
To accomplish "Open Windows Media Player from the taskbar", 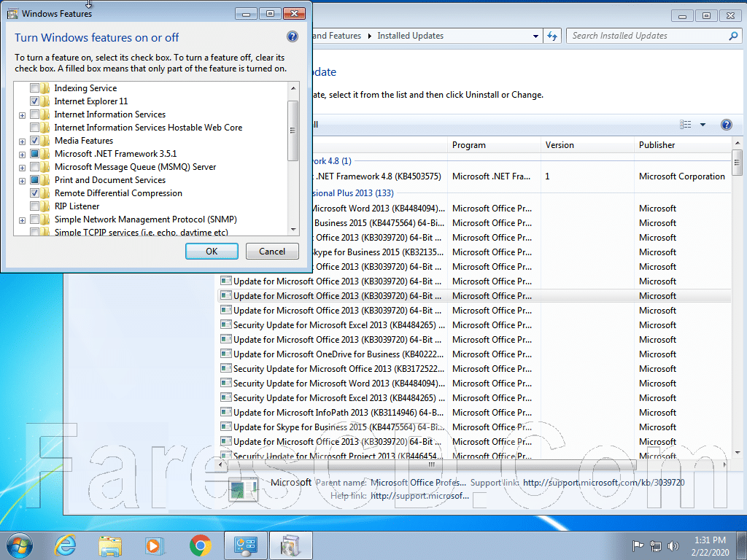I will click(x=155, y=545).
